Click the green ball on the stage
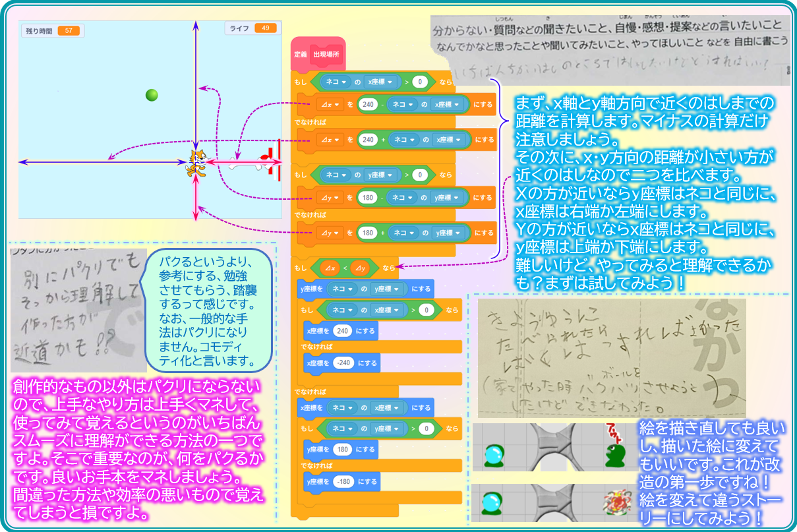The width and height of the screenshot is (797, 532). tap(152, 95)
